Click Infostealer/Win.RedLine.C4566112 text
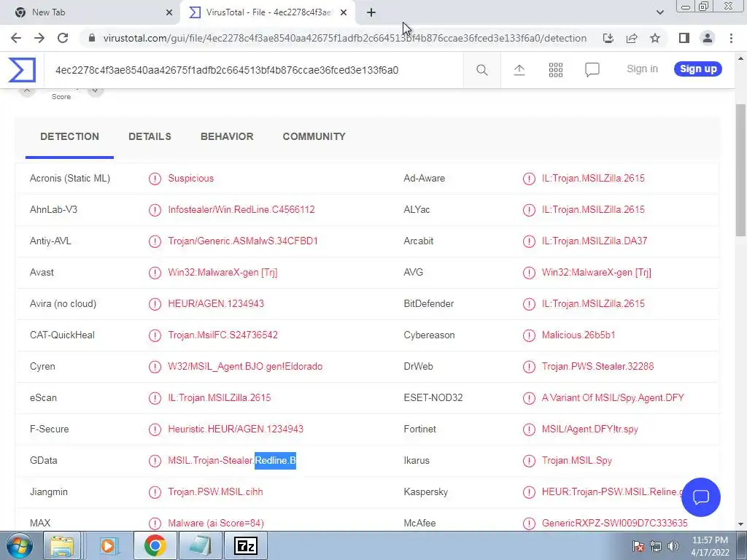 coord(241,209)
